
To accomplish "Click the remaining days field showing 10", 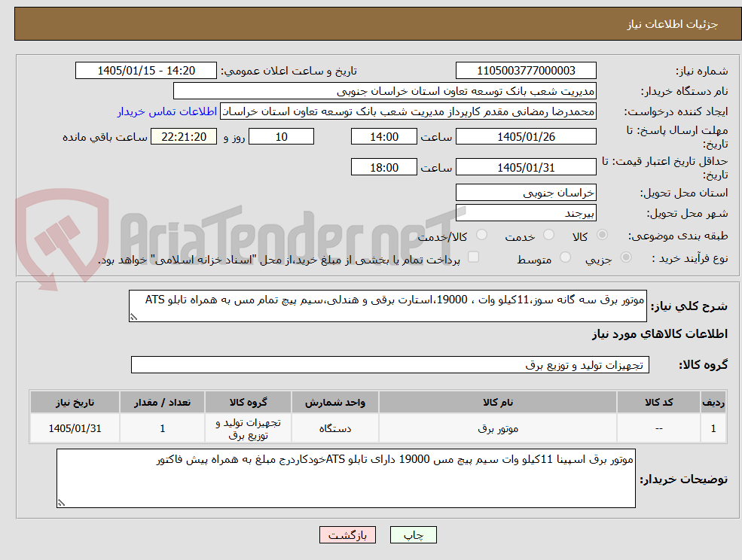I will 281,137.
